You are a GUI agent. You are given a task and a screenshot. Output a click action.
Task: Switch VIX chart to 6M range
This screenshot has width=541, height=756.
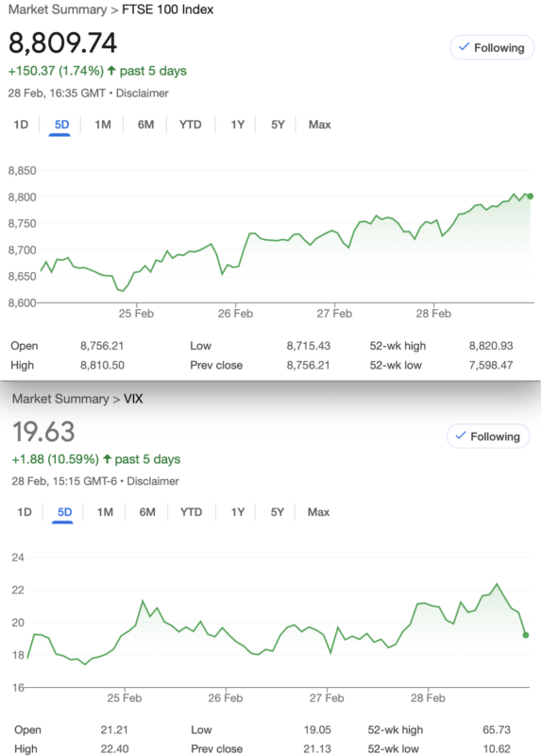tap(147, 512)
